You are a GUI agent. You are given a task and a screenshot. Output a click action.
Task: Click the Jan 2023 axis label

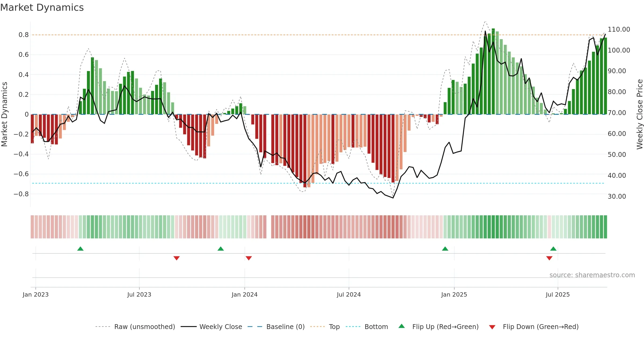[36, 294]
